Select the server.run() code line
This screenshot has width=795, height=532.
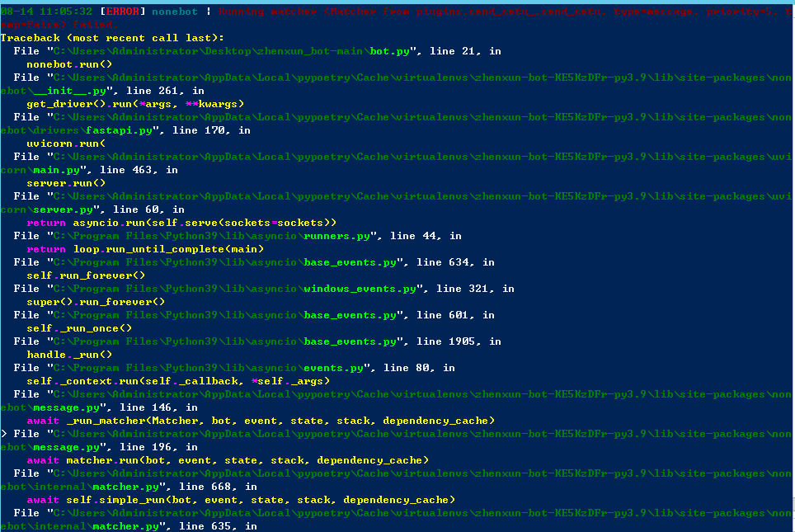[x=67, y=183]
